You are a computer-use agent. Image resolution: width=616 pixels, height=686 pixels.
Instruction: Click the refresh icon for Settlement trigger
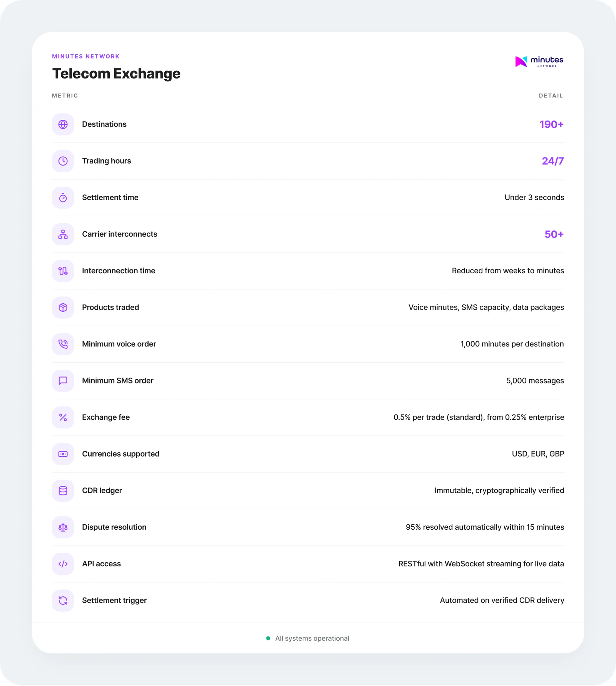(x=63, y=600)
